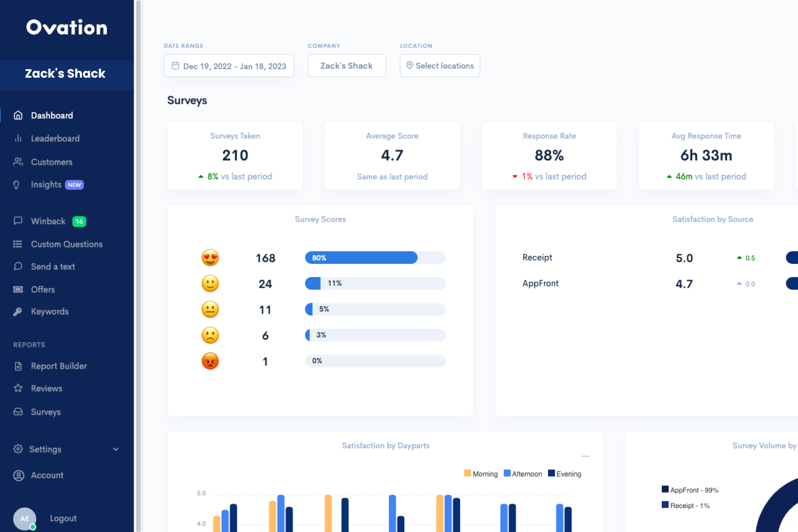Click the Surveys Taken 210 card
This screenshot has width=798, height=532.
click(235, 155)
